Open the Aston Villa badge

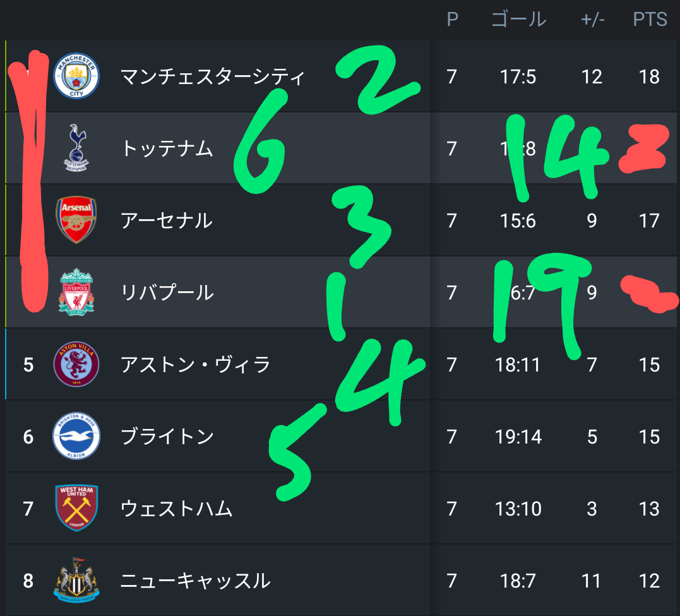[76, 364]
